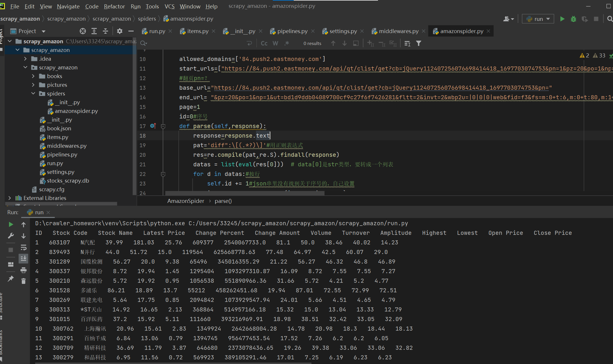
Task: Toggle Match Case in find bar
Action: point(264,43)
